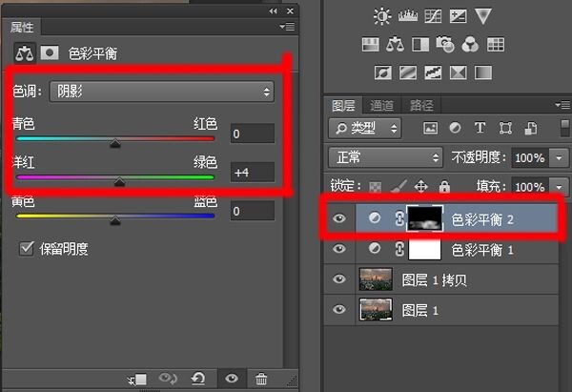Add a Photo Filter adjustment
Viewport: 572px width, 392px height.
click(445, 45)
